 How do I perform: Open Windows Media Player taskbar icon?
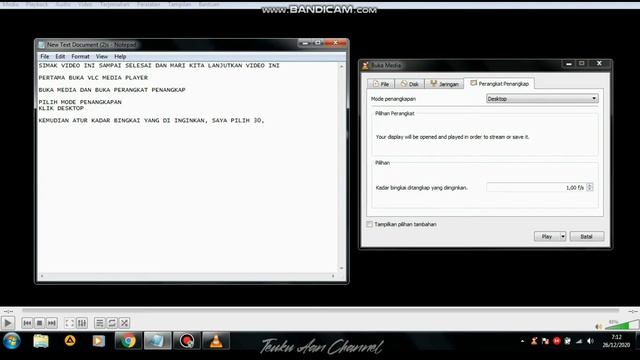coord(98,341)
